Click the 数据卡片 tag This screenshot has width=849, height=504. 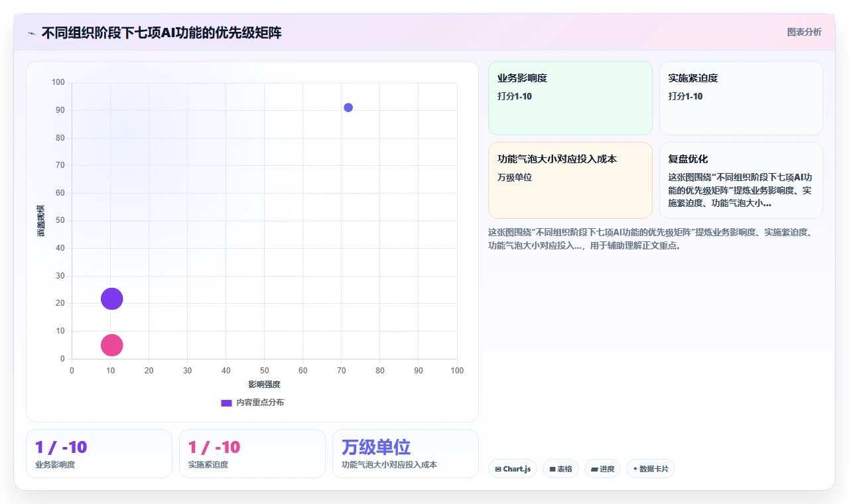[650, 469]
